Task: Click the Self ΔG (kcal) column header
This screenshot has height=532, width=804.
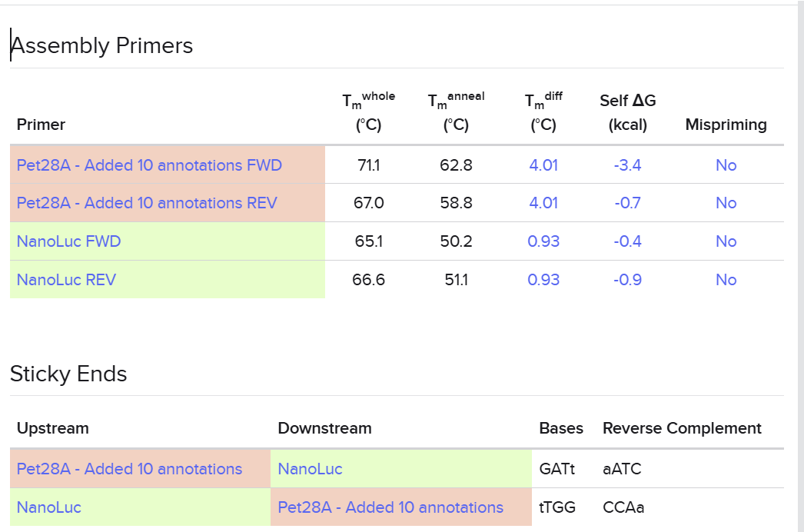Action: tap(628, 111)
